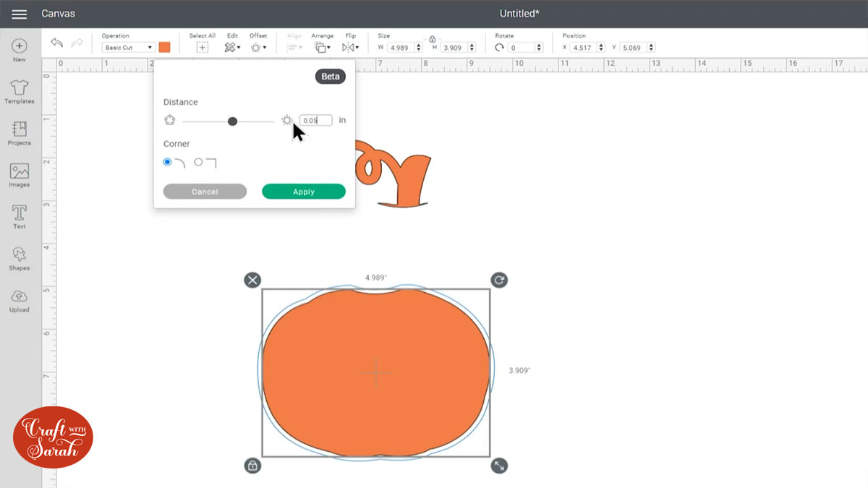Screen dimensions: 868x488
Task: Select the rounded corner radio option
Action: (168, 163)
